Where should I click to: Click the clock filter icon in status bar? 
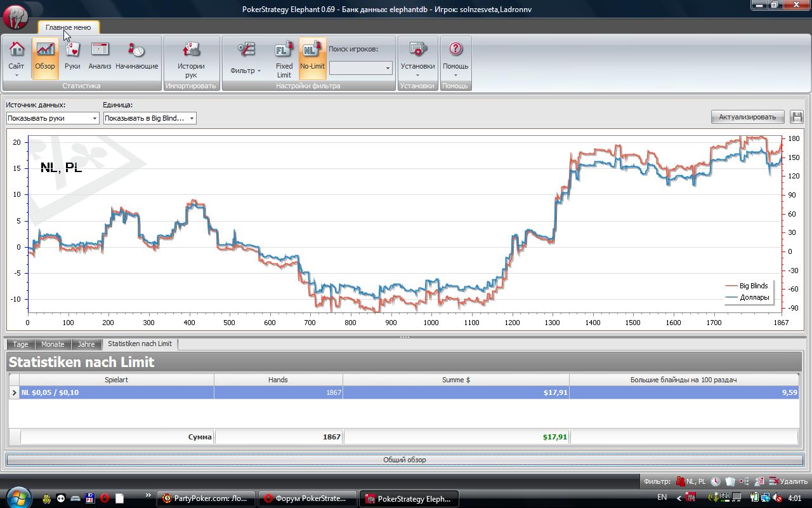pyautogui.click(x=716, y=481)
